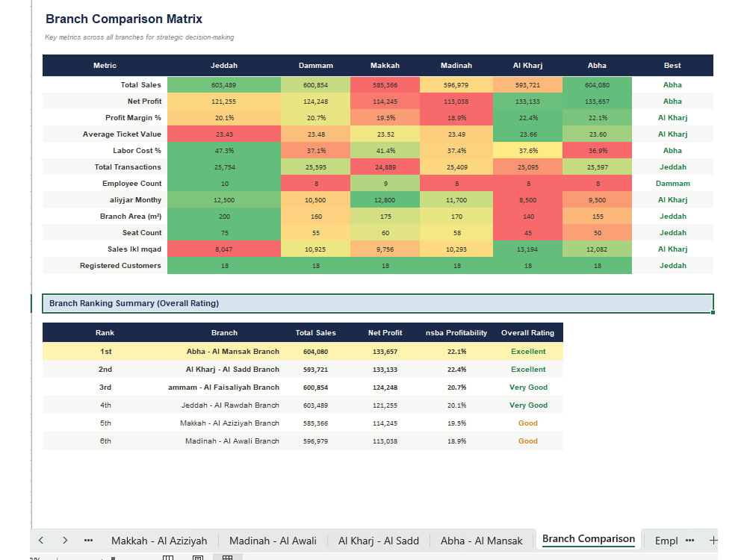Select the Branch Comparison sheet tab

coord(589,539)
